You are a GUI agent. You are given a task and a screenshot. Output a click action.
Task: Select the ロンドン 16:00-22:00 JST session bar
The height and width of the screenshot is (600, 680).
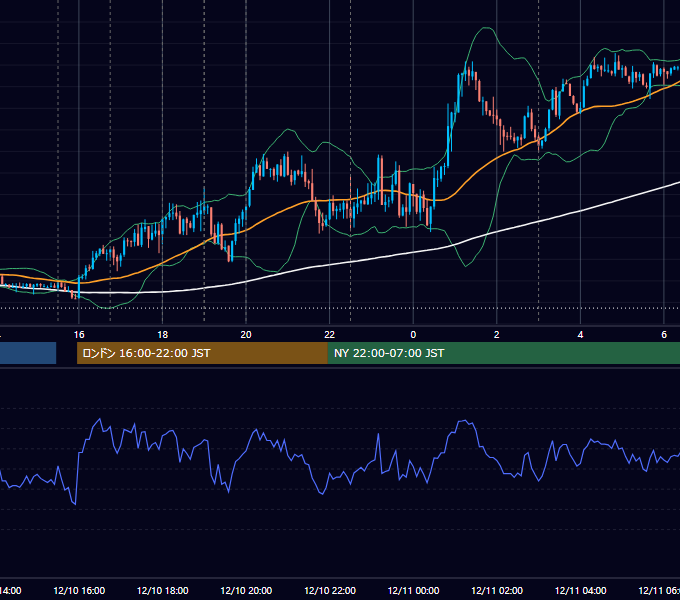point(202,353)
